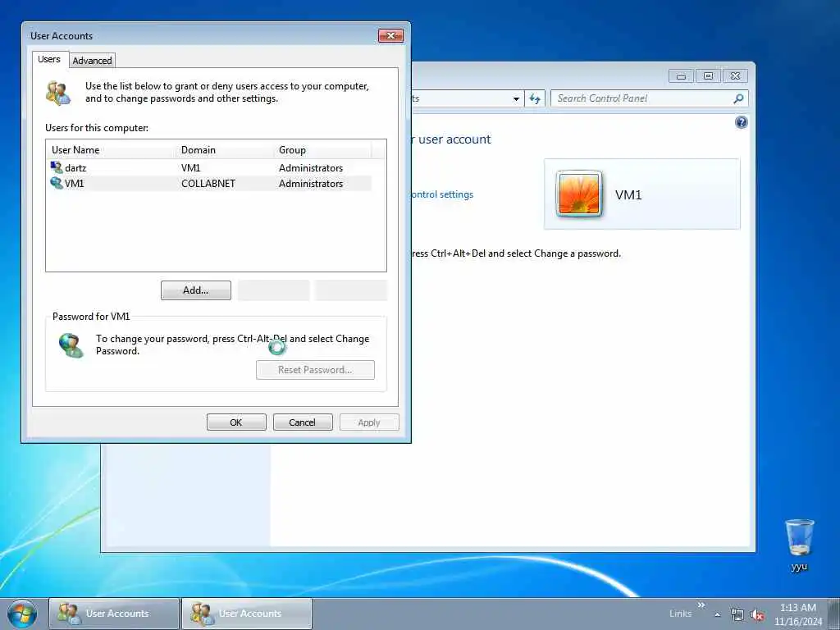Image resolution: width=840 pixels, height=630 pixels.
Task: Expand the Links toolbar chevron
Action: [701, 605]
